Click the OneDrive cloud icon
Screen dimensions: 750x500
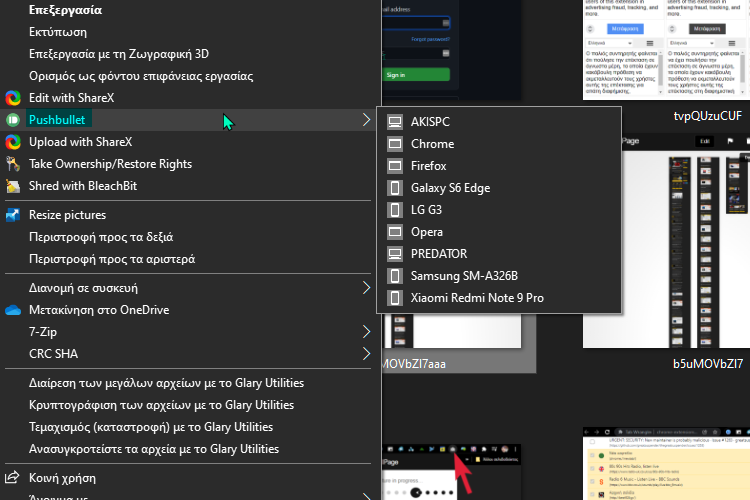coord(13,310)
